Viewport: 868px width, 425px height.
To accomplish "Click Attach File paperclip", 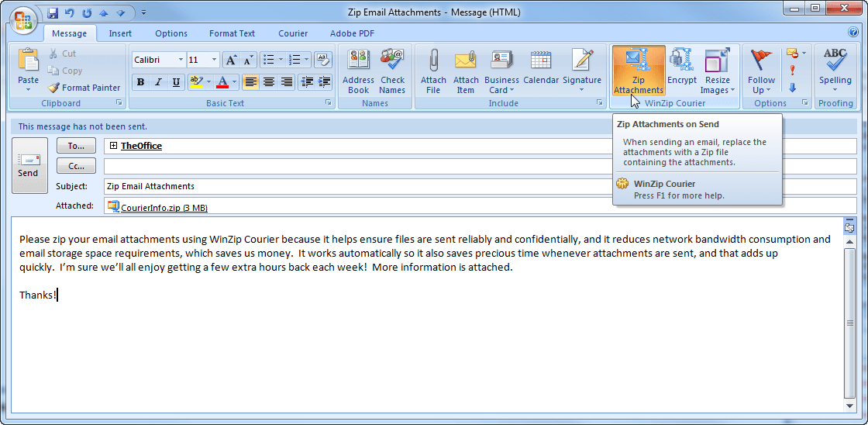I will (433, 71).
